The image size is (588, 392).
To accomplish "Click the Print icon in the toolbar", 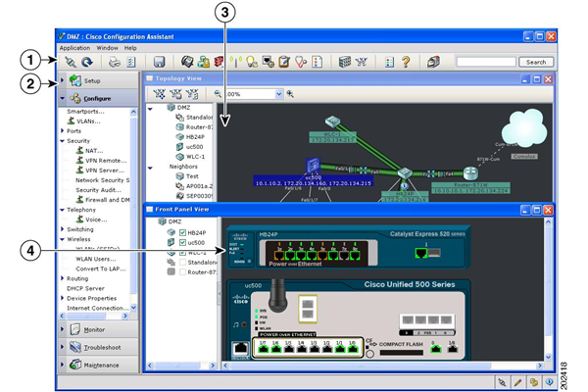I will tap(115, 62).
